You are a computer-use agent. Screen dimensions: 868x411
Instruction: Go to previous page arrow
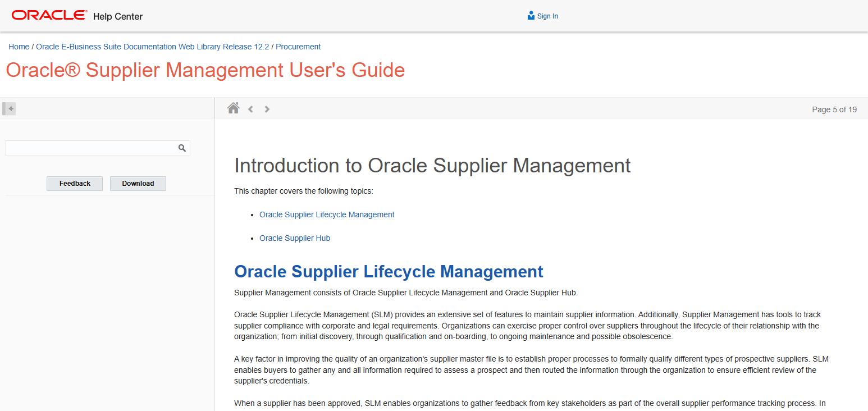[x=251, y=109]
